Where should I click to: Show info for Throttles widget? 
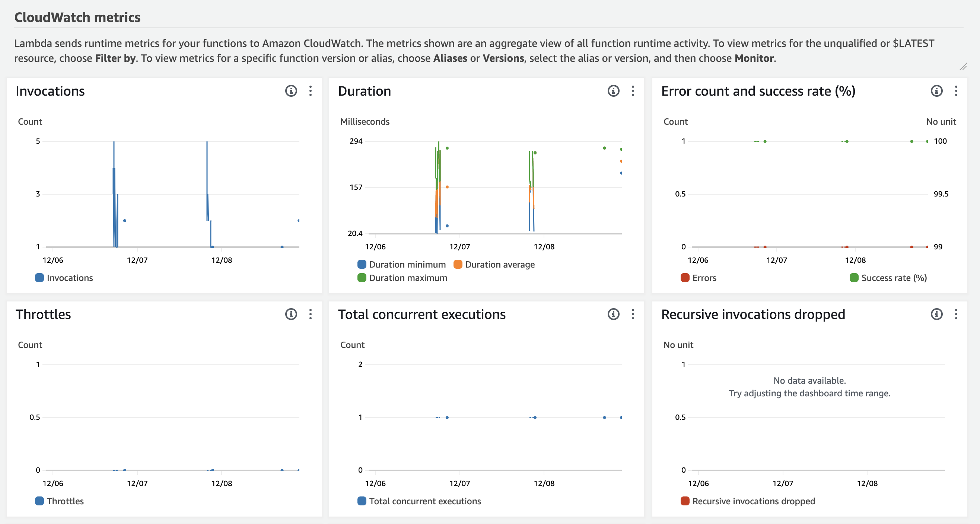[291, 314]
